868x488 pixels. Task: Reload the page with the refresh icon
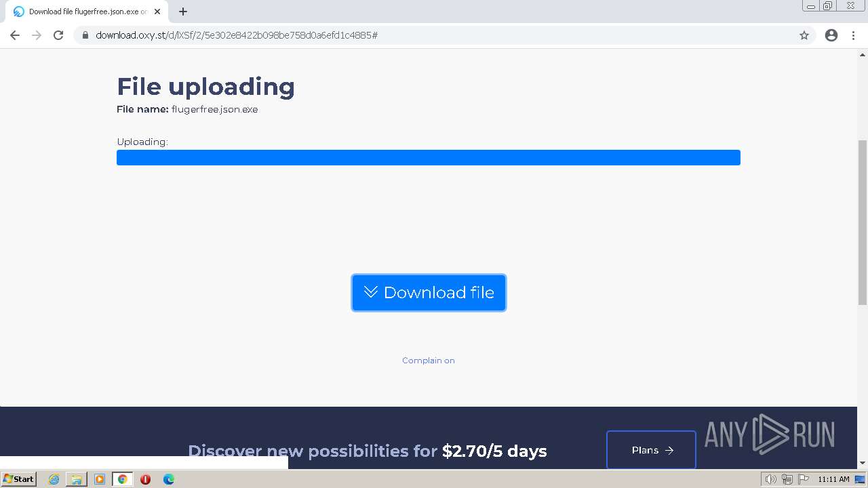tap(58, 35)
